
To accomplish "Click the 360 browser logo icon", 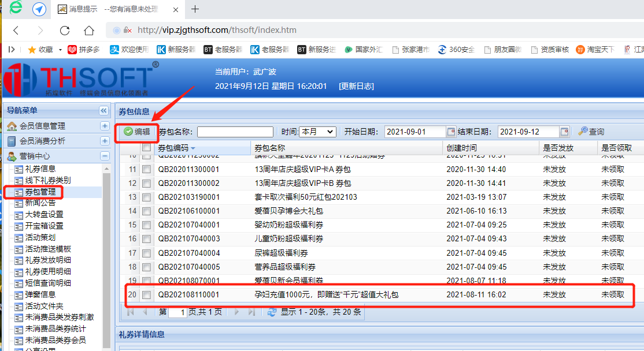I will [x=16, y=8].
